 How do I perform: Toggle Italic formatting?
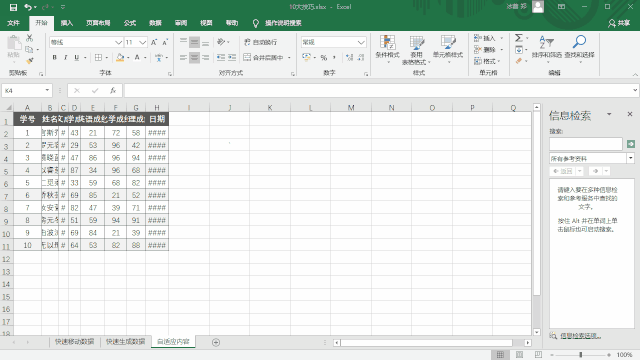pos(65,58)
